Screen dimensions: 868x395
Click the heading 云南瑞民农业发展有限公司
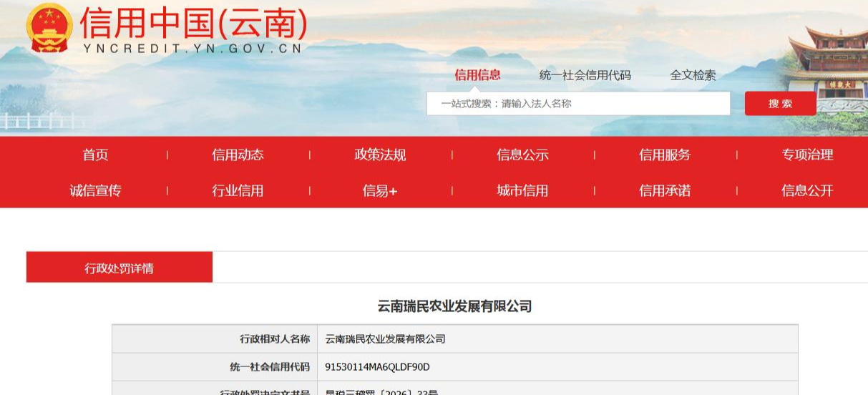(x=454, y=306)
